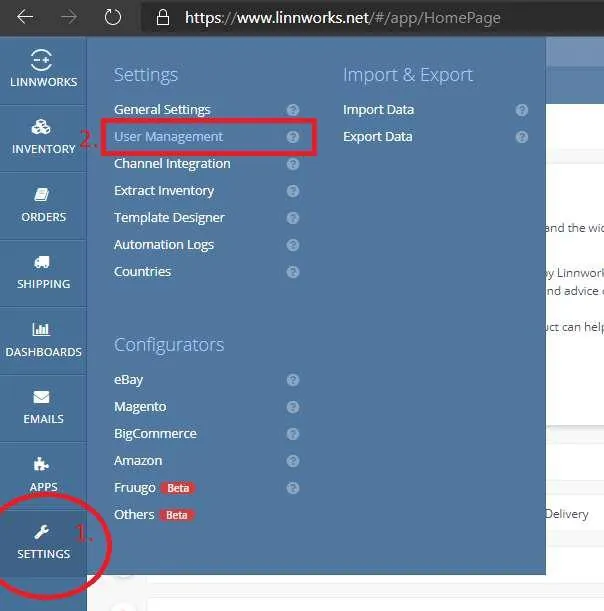This screenshot has height=611, width=604.
Task: Select Import Data
Action: pyautogui.click(x=378, y=110)
